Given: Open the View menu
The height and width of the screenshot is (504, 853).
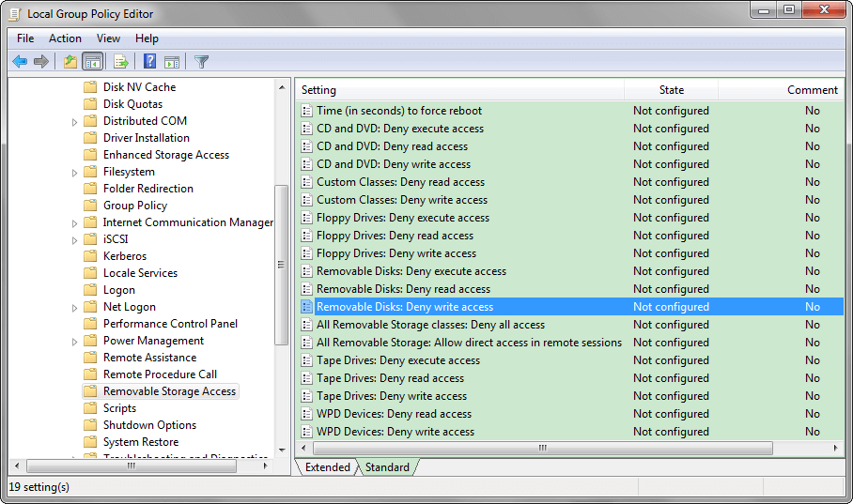Looking at the screenshot, I should coord(108,38).
